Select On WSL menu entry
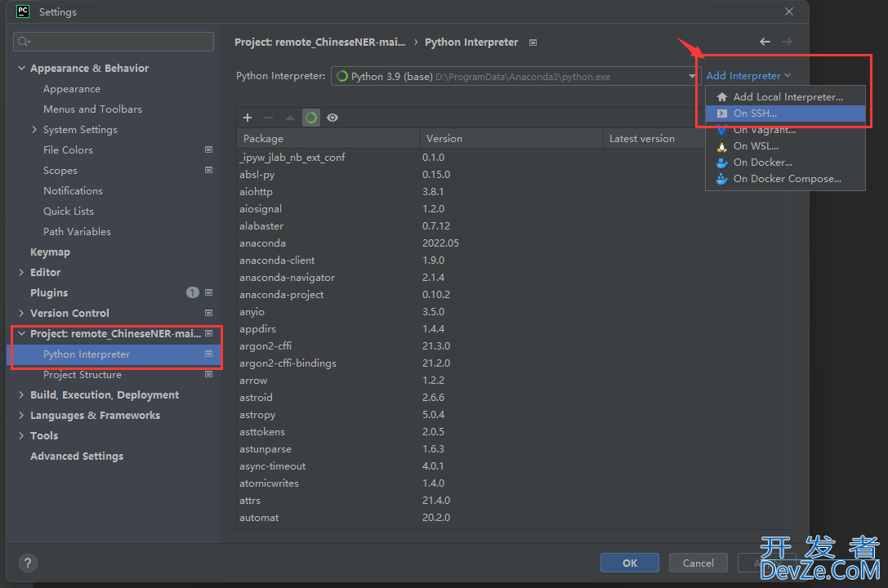This screenshot has height=588, width=888. (785, 146)
